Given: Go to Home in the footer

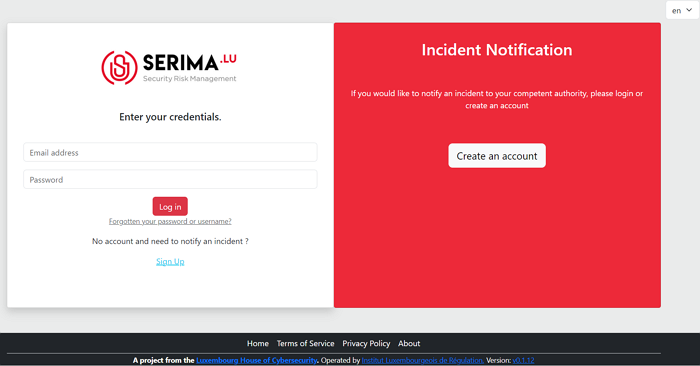Looking at the screenshot, I should [258, 344].
